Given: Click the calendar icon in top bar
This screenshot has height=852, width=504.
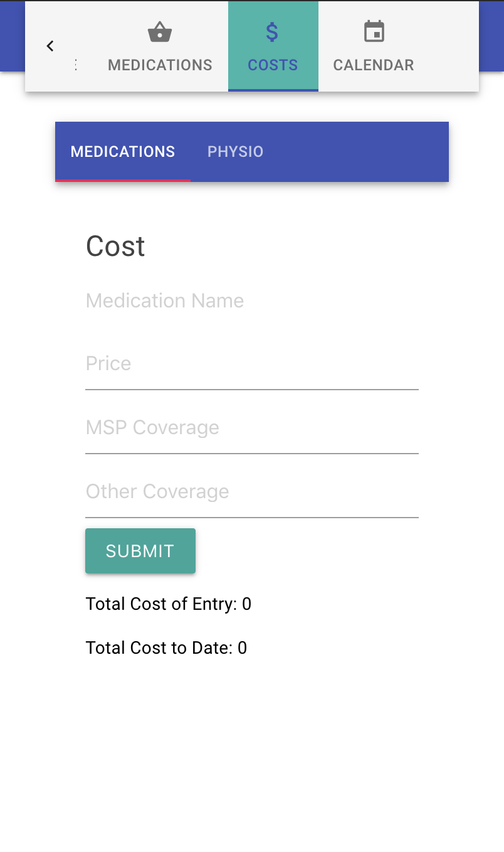Looking at the screenshot, I should pos(374,32).
